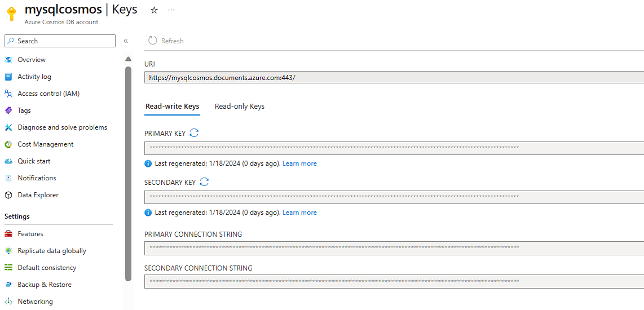644x310 pixels.
Task: Favorite this page with the star icon
Action: pyautogui.click(x=155, y=10)
